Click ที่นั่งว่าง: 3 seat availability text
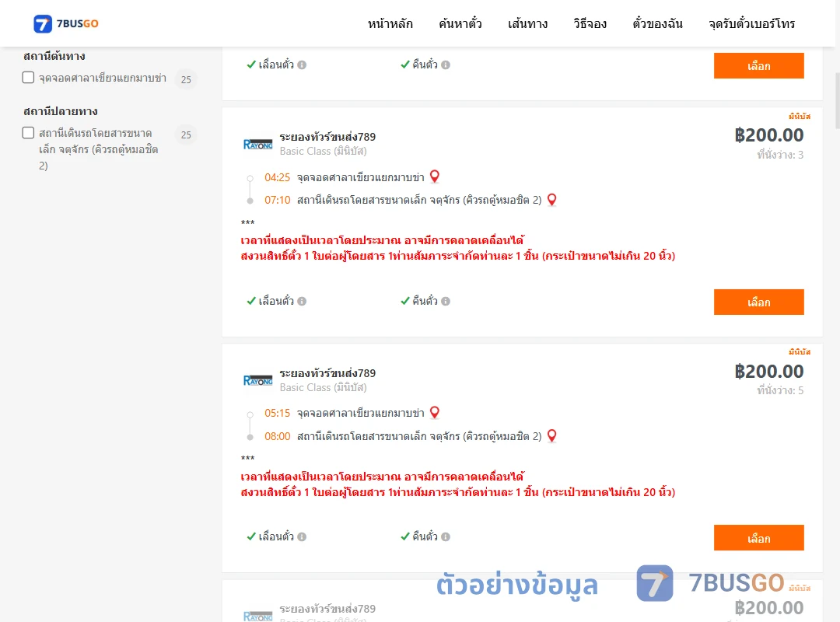840x622 pixels. point(780,155)
